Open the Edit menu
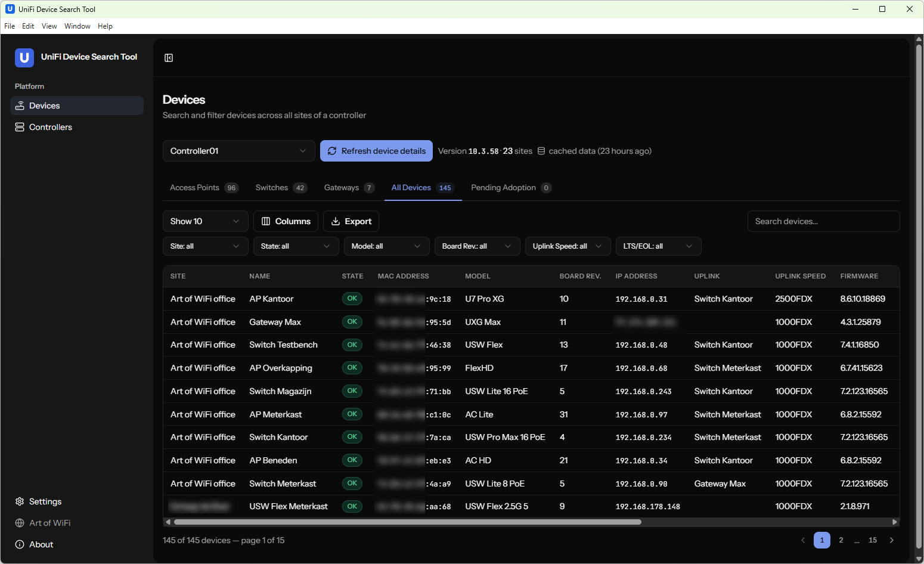This screenshot has height=564, width=924. pos(28,26)
